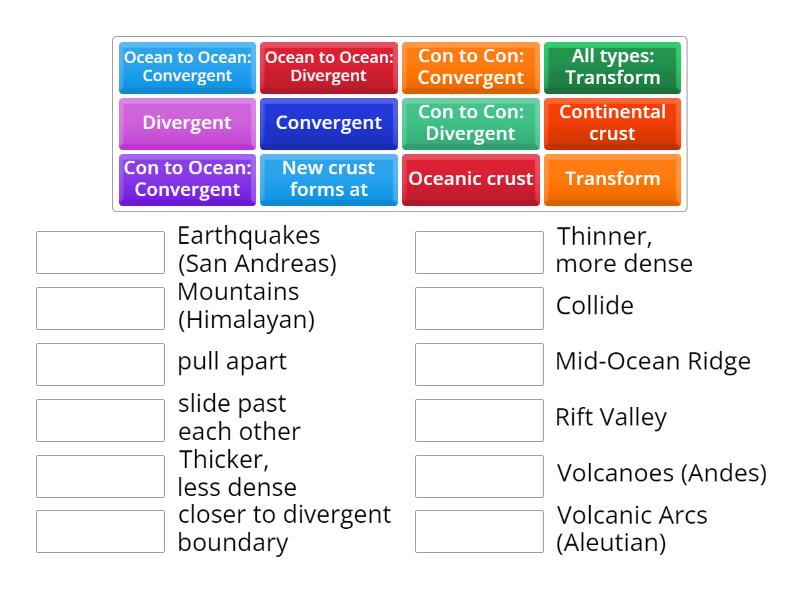The image size is (800, 600).
Task: Click the 'Ocean to Ocean: Convergent' tile
Action: tap(187, 67)
